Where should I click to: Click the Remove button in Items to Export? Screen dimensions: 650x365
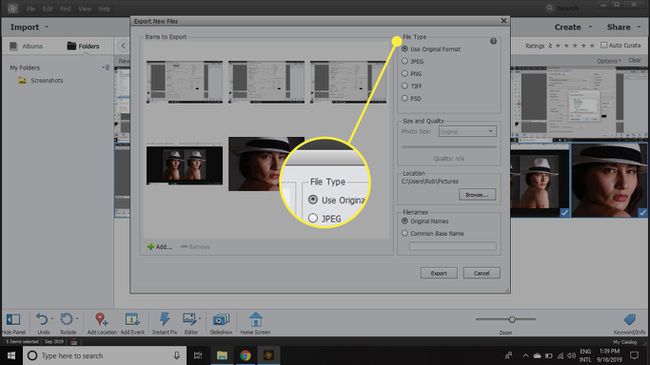coord(195,246)
